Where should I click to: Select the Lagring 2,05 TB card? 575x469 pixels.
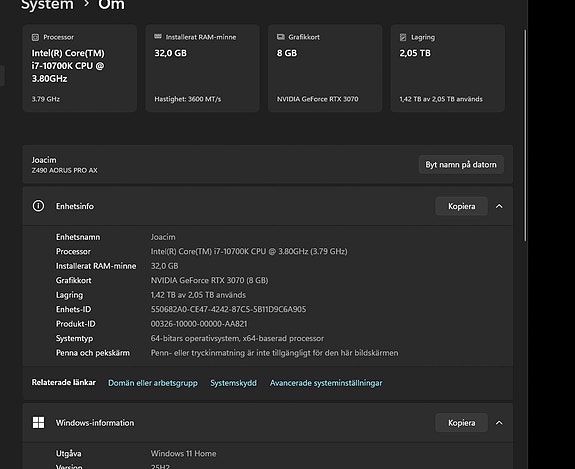pyautogui.click(x=447, y=68)
